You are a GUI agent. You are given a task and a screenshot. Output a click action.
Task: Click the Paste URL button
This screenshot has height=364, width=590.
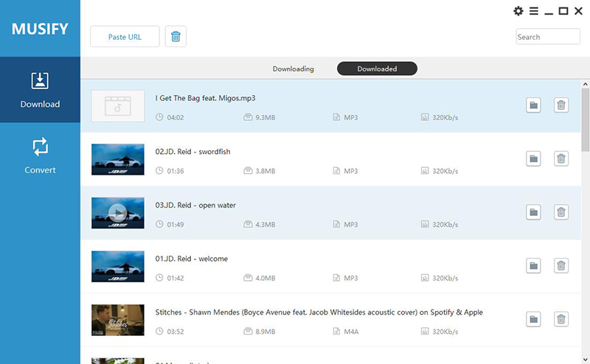click(x=125, y=37)
